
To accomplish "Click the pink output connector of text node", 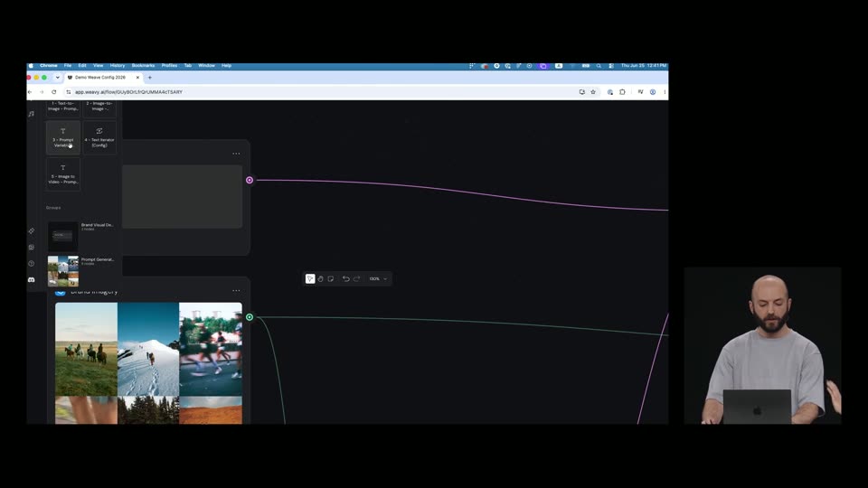I will click(250, 181).
